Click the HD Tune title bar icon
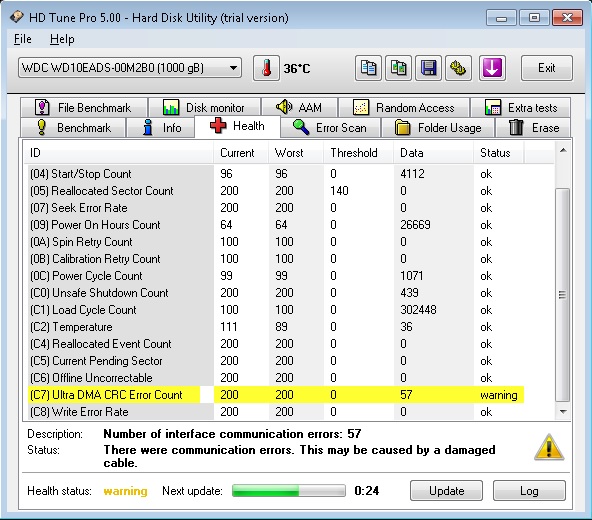Screen dimensions: 592x520 tap(17, 17)
